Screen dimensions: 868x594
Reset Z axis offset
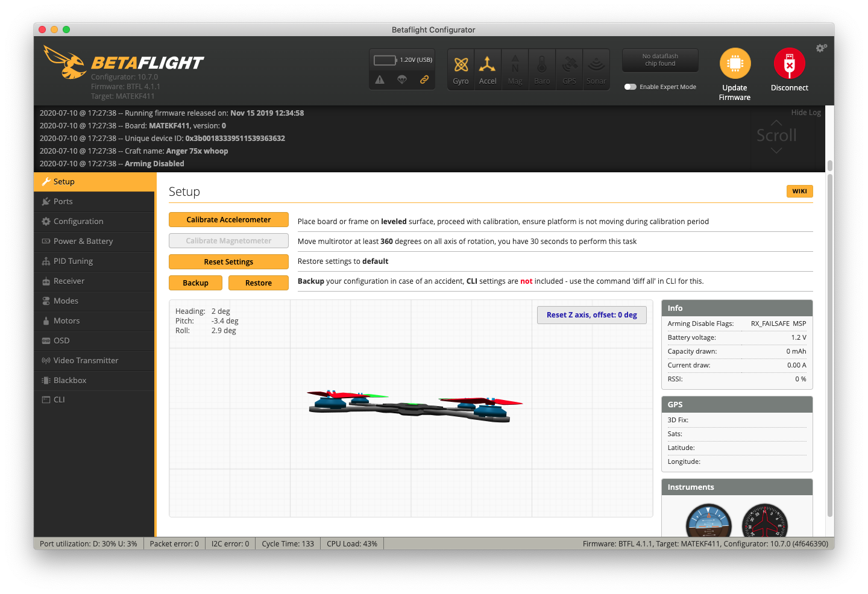click(592, 315)
